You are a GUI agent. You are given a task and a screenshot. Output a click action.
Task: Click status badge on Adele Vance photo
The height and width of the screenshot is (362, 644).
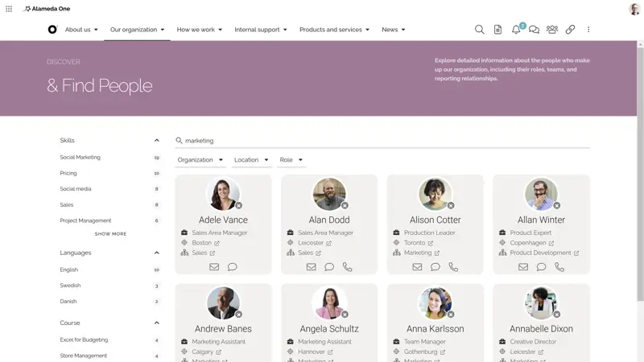pyautogui.click(x=238, y=205)
